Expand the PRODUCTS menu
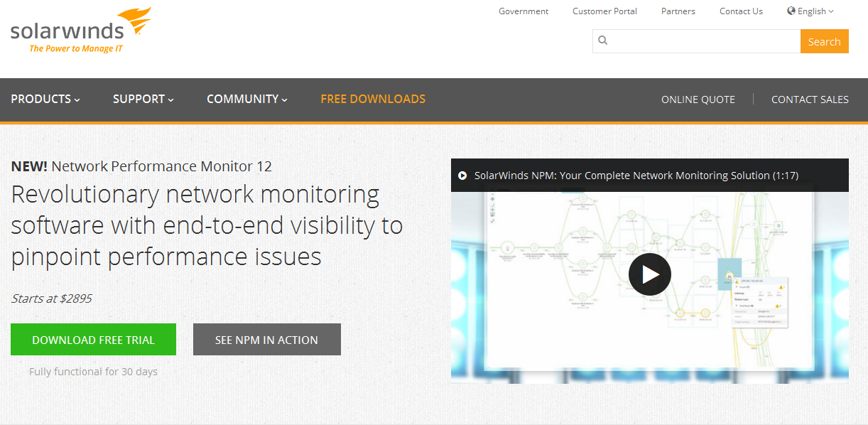The image size is (868, 425). 45,99
